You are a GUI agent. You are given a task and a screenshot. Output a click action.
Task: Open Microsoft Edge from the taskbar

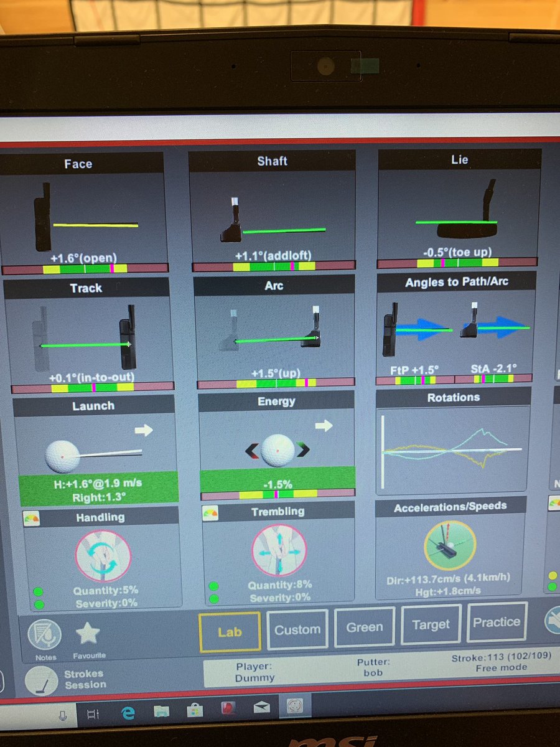tap(128, 713)
